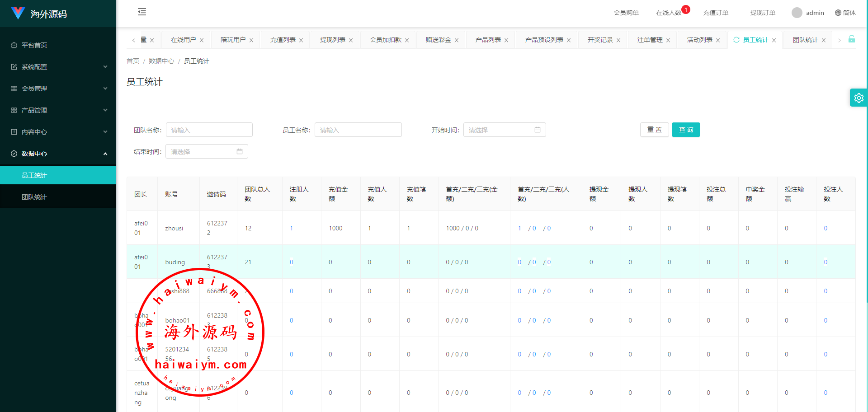Click the admin avatar icon
This screenshot has width=868, height=412.
[x=797, y=13]
